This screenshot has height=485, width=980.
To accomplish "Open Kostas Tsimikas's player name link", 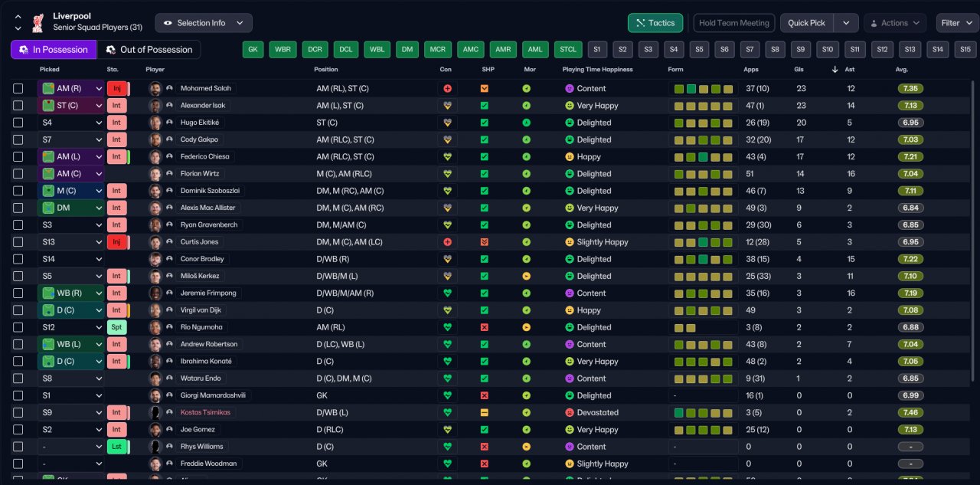I will tap(205, 412).
